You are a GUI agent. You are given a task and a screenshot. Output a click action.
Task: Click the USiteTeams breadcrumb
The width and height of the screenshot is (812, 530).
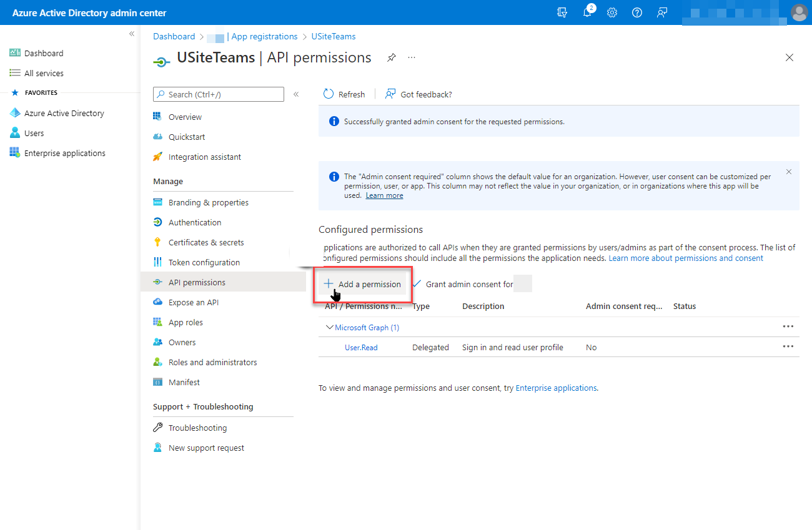tap(334, 36)
